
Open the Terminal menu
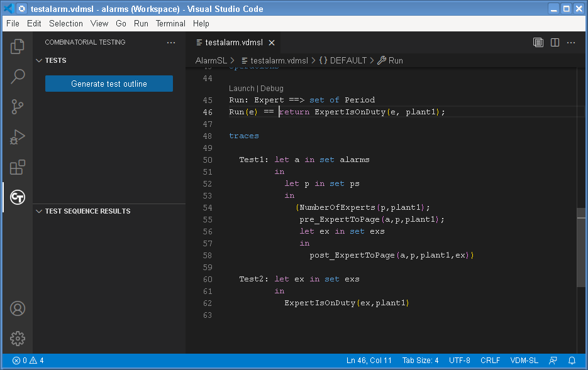coord(170,23)
